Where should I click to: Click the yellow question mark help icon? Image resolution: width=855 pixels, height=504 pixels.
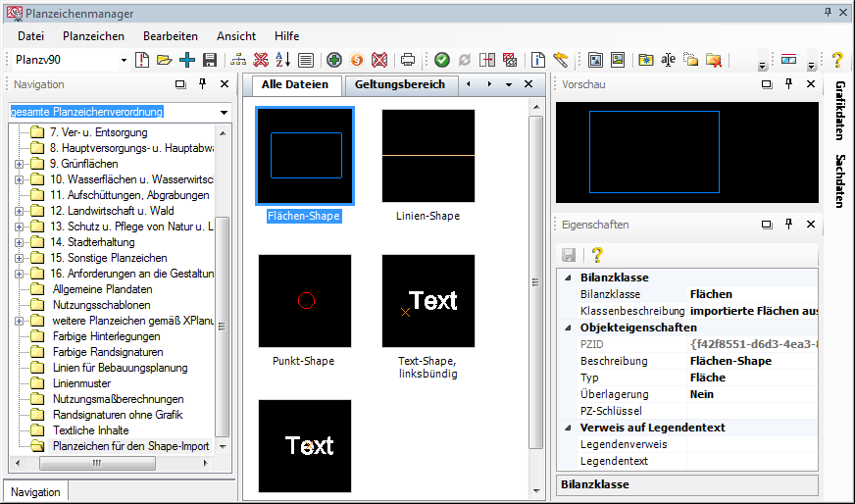(x=836, y=60)
